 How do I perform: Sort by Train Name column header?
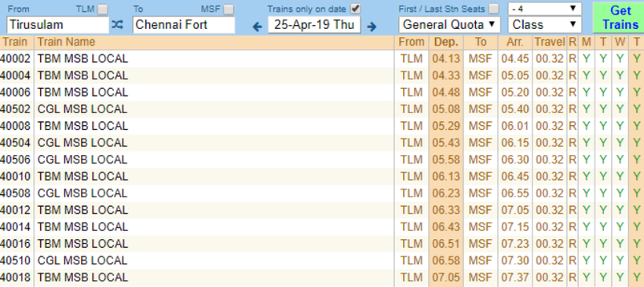tap(66, 42)
